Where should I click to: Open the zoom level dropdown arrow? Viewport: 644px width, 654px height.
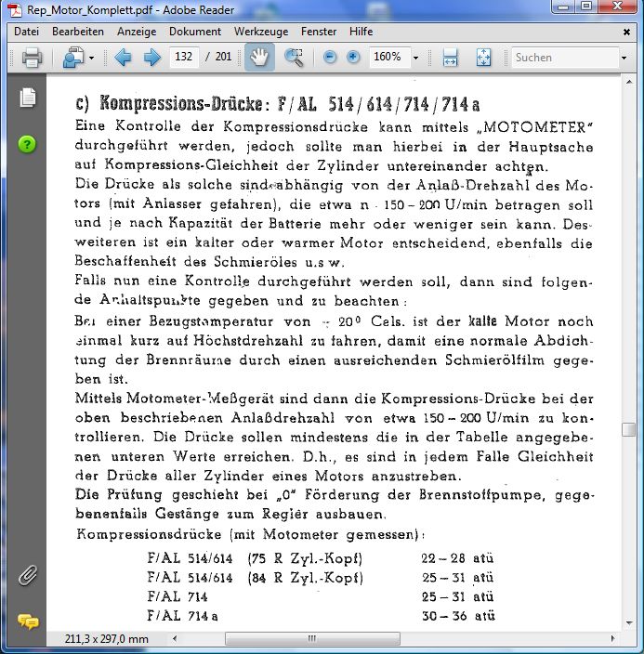tap(415, 58)
